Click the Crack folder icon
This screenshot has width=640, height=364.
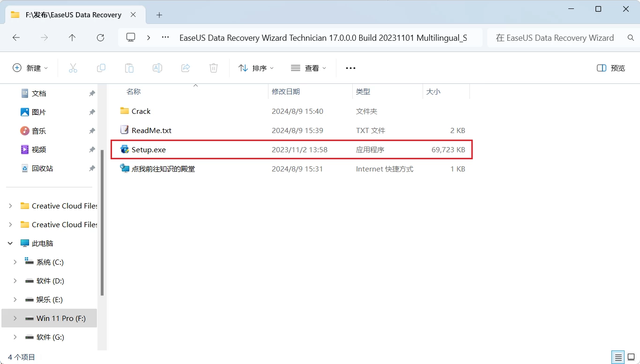[x=124, y=111]
